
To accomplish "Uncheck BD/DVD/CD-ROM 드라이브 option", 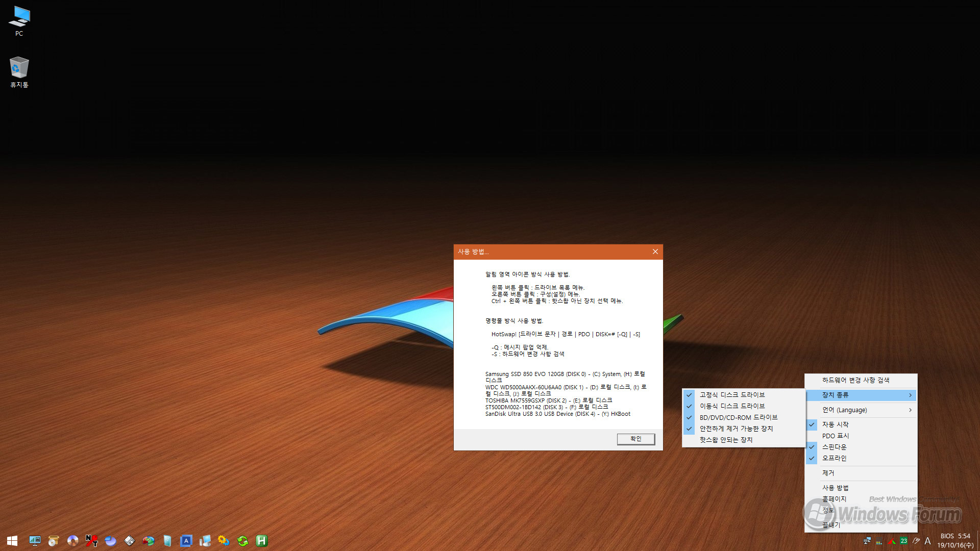I will [743, 417].
